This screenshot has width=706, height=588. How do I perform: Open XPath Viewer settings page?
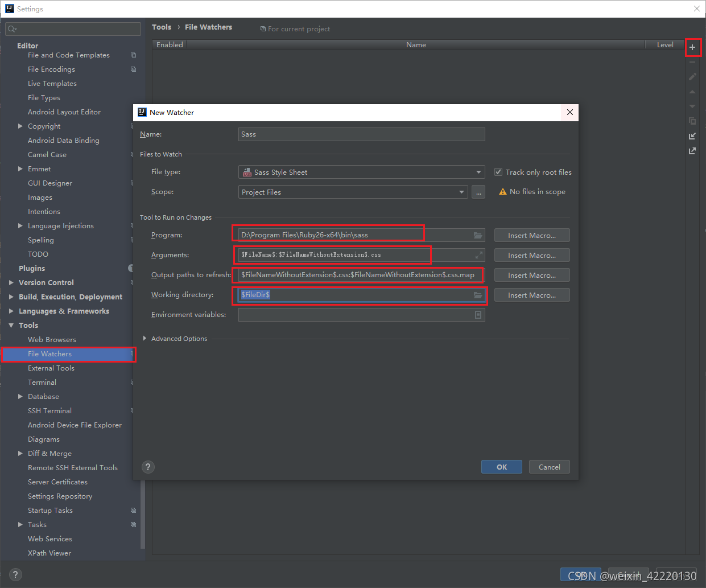click(49, 553)
